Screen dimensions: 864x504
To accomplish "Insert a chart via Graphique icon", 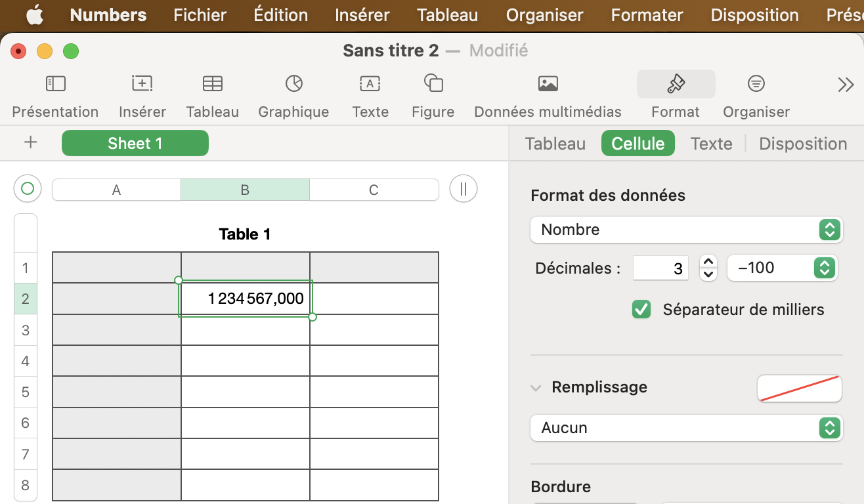I will (x=293, y=84).
